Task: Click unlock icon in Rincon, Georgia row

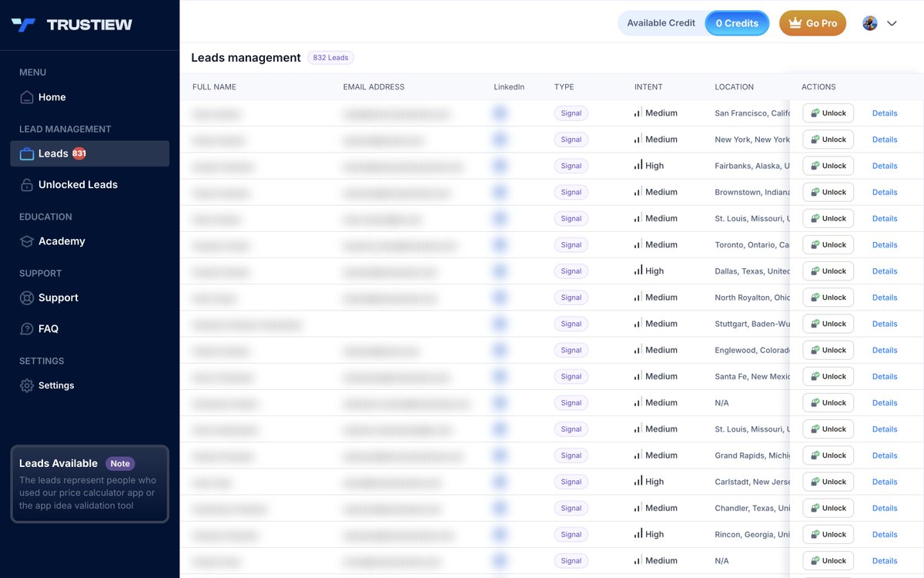Action: pos(815,535)
